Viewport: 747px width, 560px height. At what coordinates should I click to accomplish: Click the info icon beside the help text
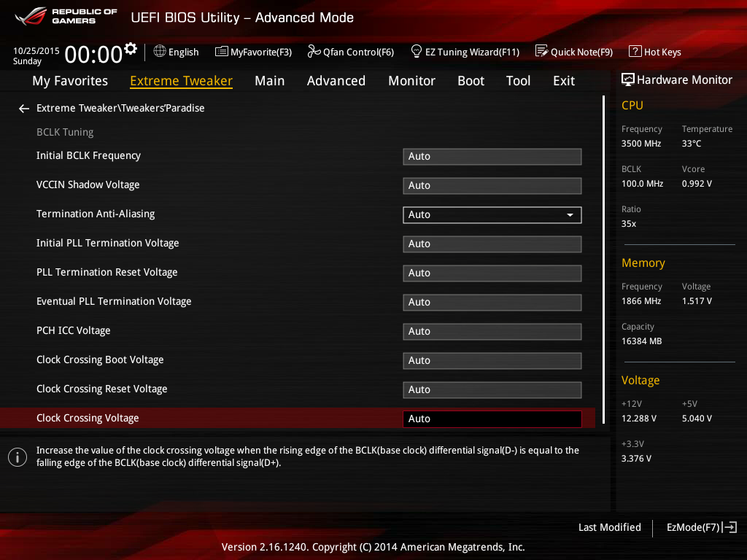click(x=18, y=457)
